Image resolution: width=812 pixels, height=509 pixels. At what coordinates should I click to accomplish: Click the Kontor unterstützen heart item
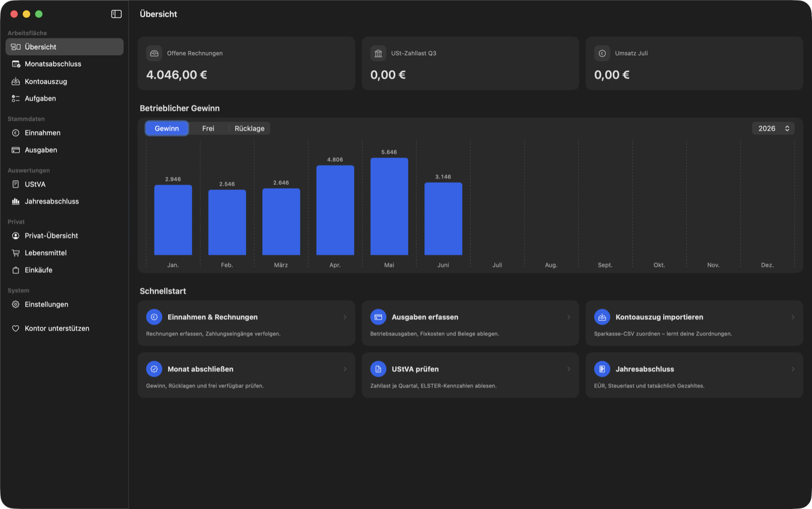[x=64, y=328]
